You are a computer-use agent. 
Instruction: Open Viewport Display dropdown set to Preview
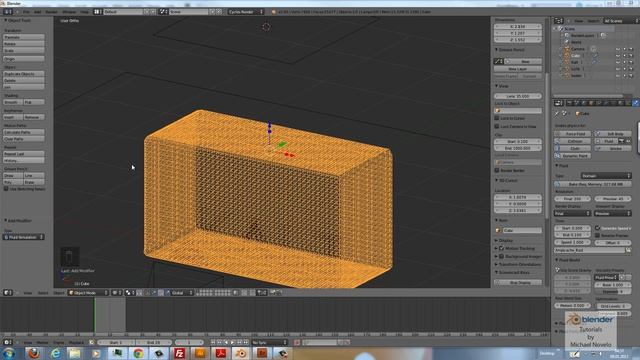[x=613, y=213]
